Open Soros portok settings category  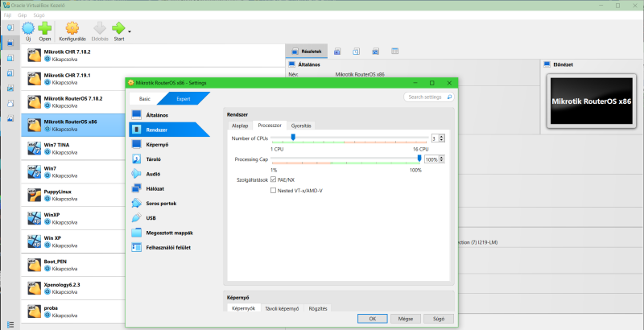pyautogui.click(x=169, y=204)
